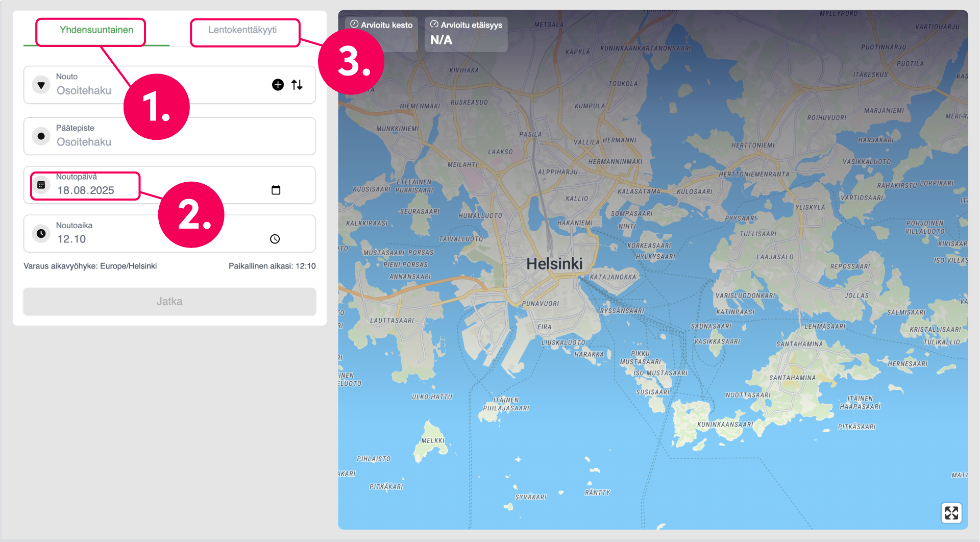The width and height of the screenshot is (980, 542).
Task: Click the Nouto down-triangle marker icon
Action: pyautogui.click(x=41, y=85)
